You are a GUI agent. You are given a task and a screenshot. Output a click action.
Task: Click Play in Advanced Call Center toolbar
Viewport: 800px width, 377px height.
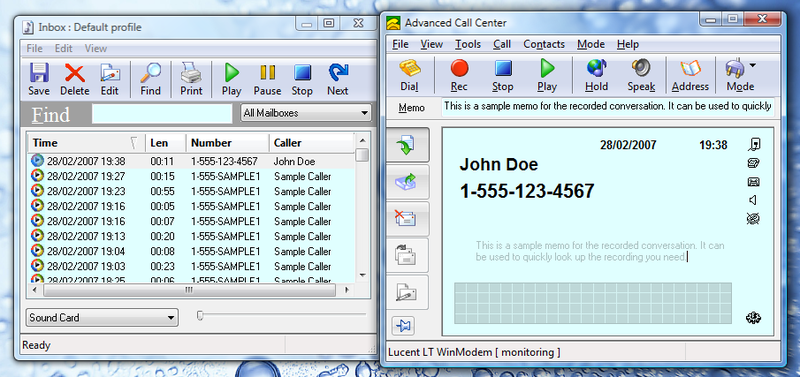[547, 76]
